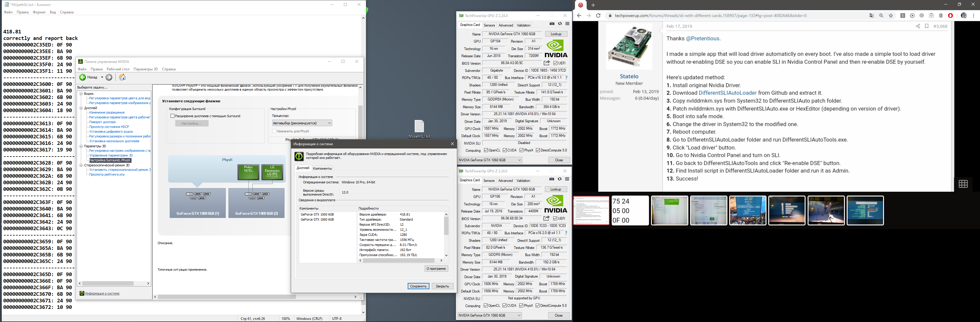The width and height of the screenshot is (980, 322).
Task: Toggle UEFI checkbox in top GPU-Z window
Action: (555, 63)
